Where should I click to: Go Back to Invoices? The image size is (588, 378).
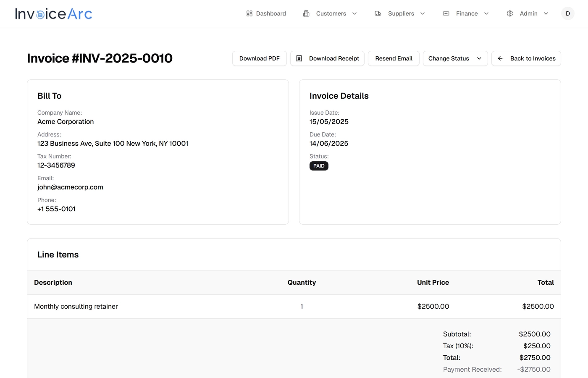(x=526, y=58)
